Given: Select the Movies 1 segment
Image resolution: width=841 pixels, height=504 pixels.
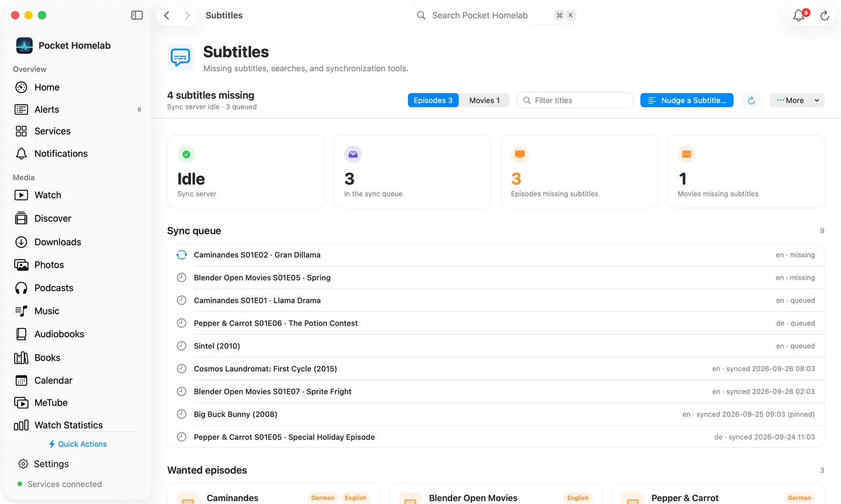Looking at the screenshot, I should pos(484,100).
